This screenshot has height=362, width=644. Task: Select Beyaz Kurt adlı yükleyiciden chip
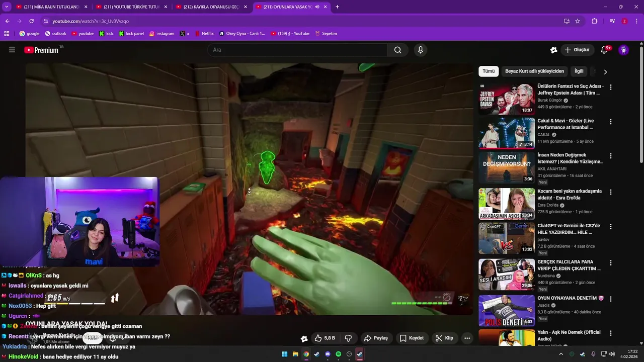click(x=534, y=71)
